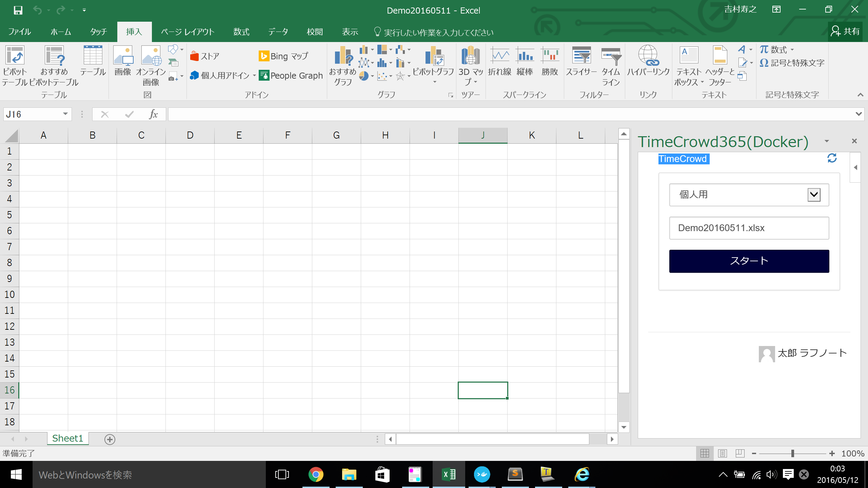
Task: Open Recommended PivotTables
Action: pyautogui.click(x=54, y=65)
